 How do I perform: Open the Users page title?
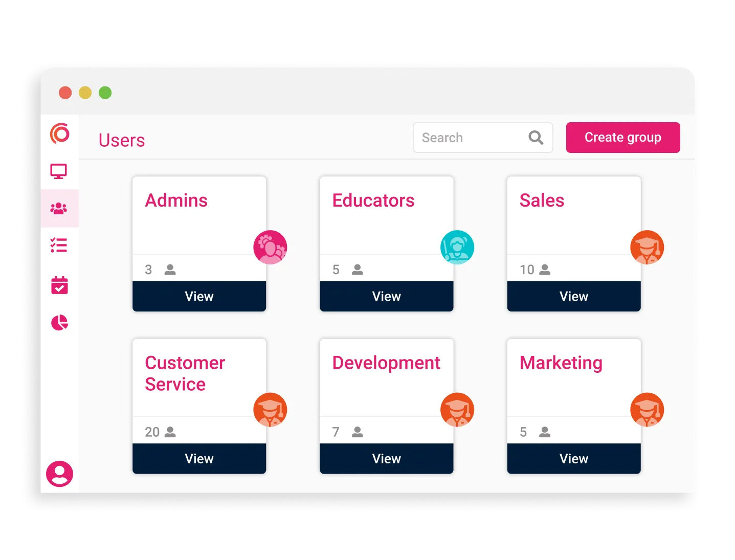click(121, 140)
